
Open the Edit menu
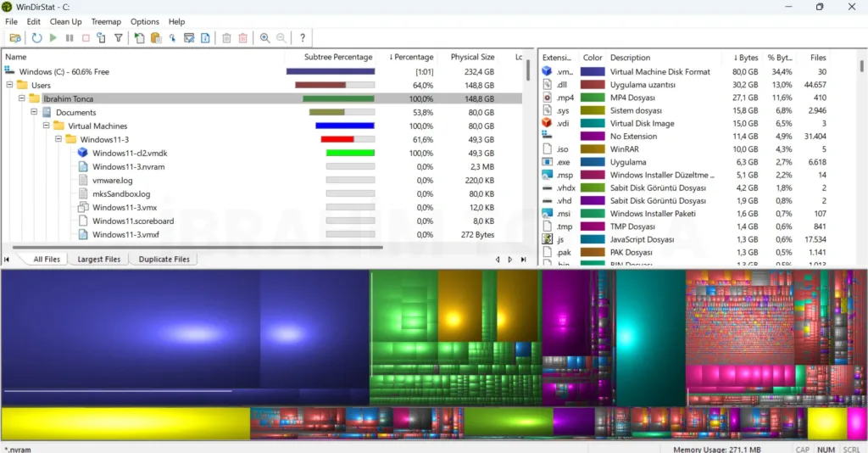click(x=33, y=21)
